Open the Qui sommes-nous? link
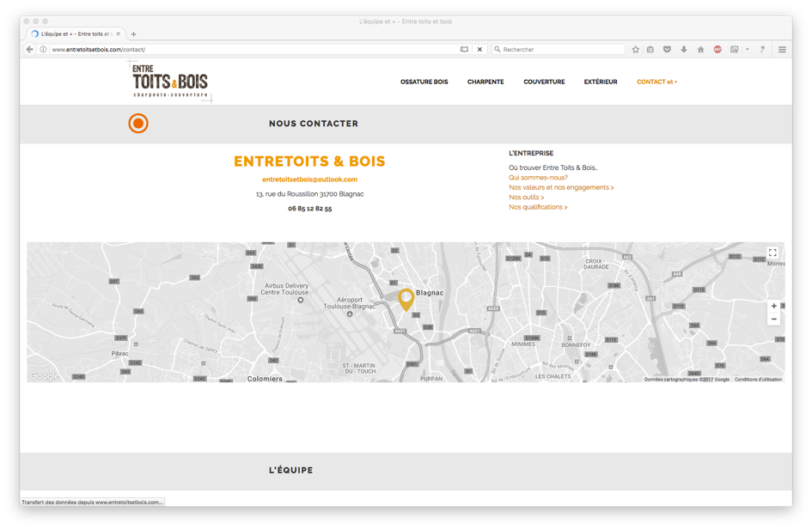Screen dimensions: 812x530 point(538,178)
